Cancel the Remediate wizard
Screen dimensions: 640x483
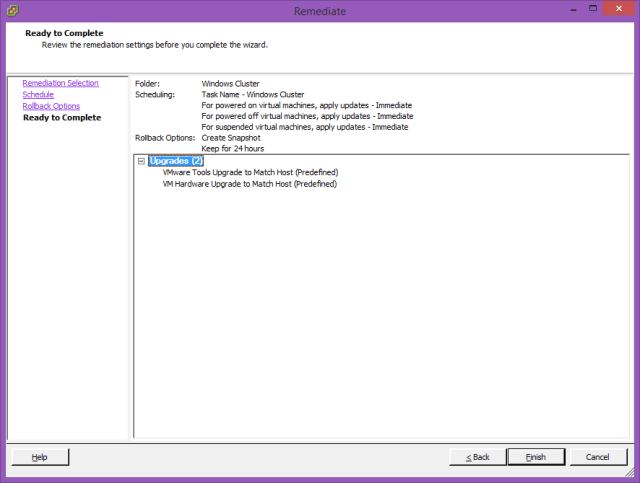[598, 457]
